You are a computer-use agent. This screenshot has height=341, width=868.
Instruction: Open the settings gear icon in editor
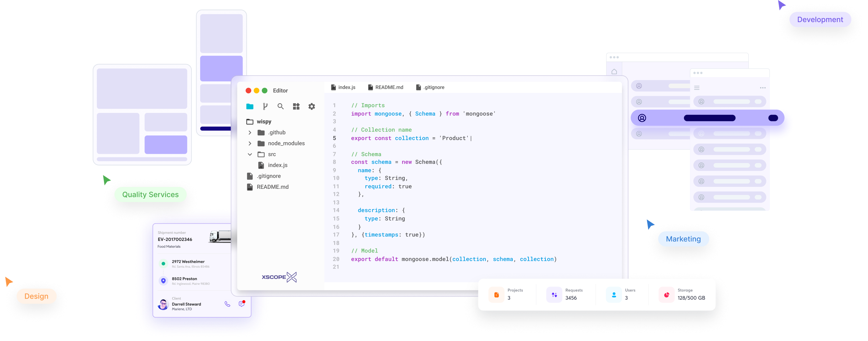coord(312,106)
